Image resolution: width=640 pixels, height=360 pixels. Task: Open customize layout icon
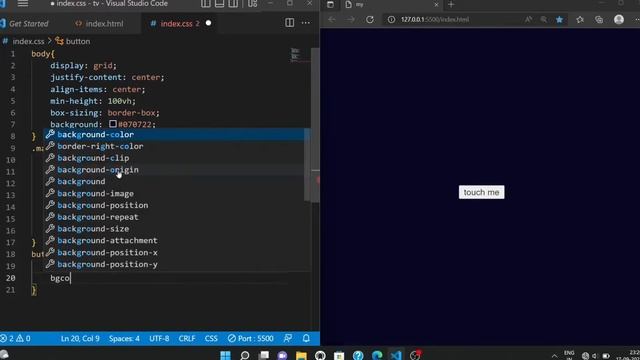pyautogui.click(x=252, y=4)
